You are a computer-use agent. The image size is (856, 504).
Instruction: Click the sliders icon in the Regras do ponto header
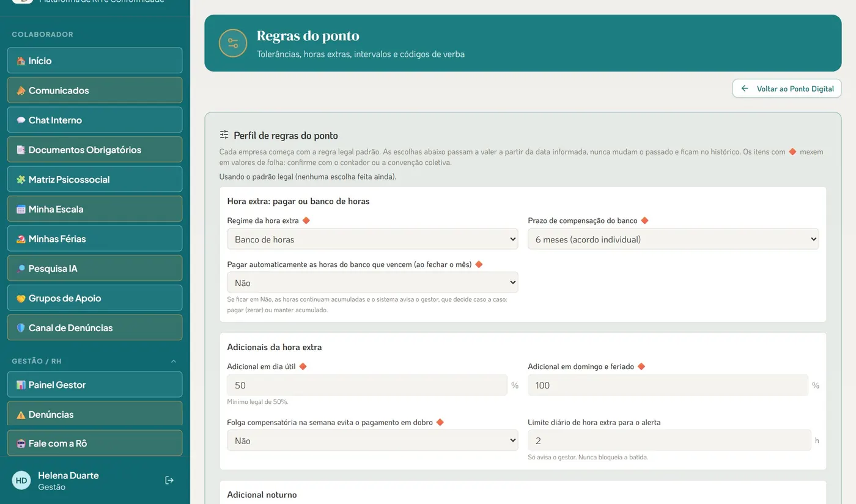coord(233,43)
